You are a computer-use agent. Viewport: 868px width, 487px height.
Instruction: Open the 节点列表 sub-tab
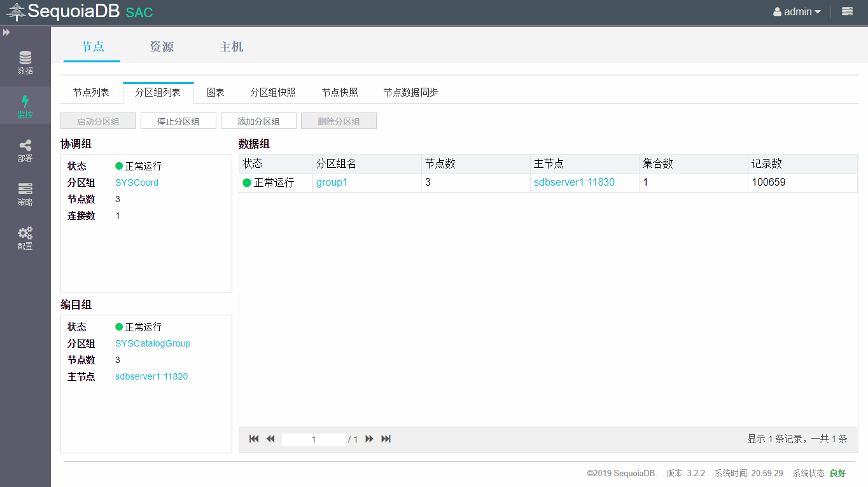click(91, 93)
